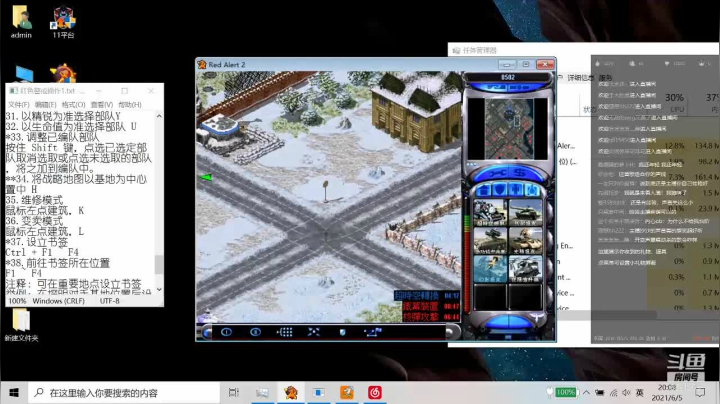Screen dimensions: 720x404
Task: Click the Task Manager window title bar
Action: tap(583, 50)
